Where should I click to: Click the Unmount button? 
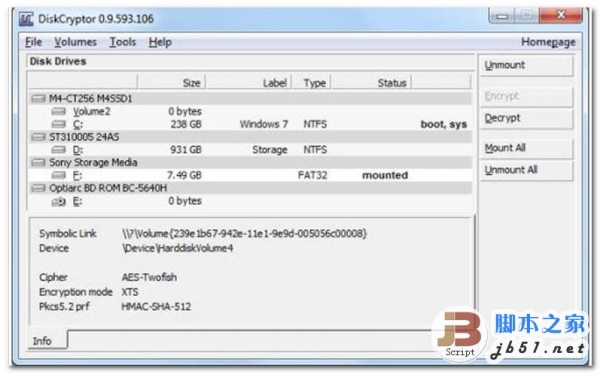tap(526, 65)
